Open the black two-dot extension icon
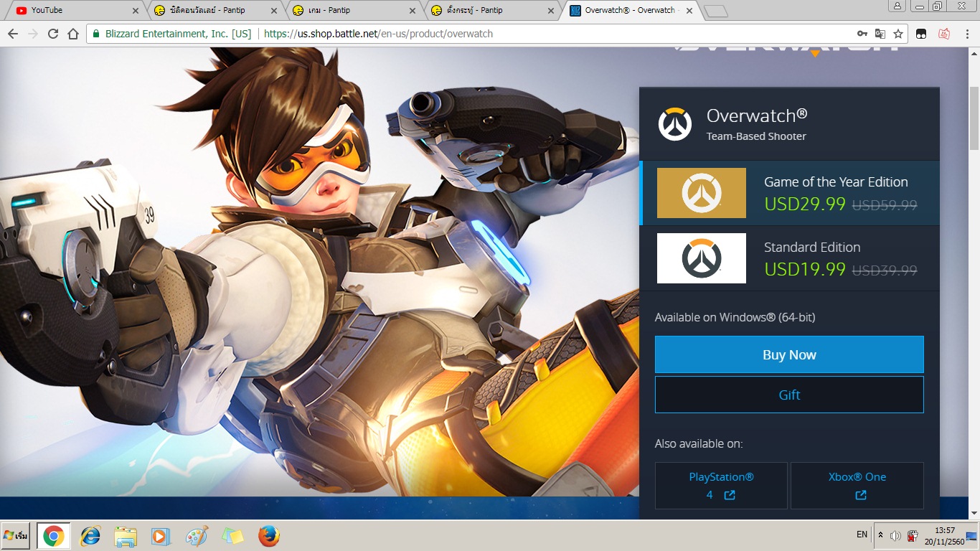Viewport: 980px width, 551px height. point(921,34)
